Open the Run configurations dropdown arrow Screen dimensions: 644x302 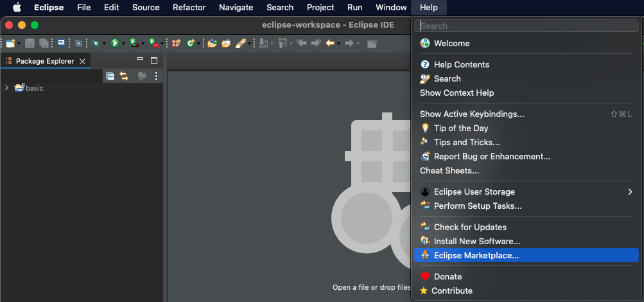(123, 44)
